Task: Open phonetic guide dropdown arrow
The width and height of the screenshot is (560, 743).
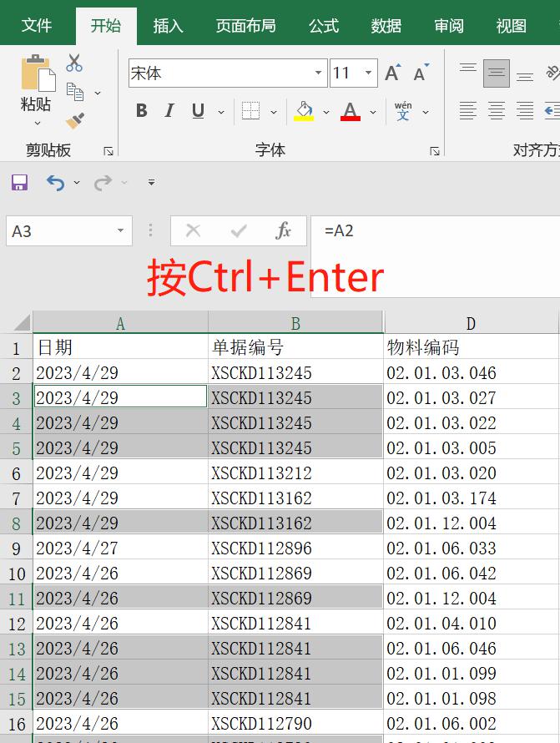Action: [x=426, y=113]
